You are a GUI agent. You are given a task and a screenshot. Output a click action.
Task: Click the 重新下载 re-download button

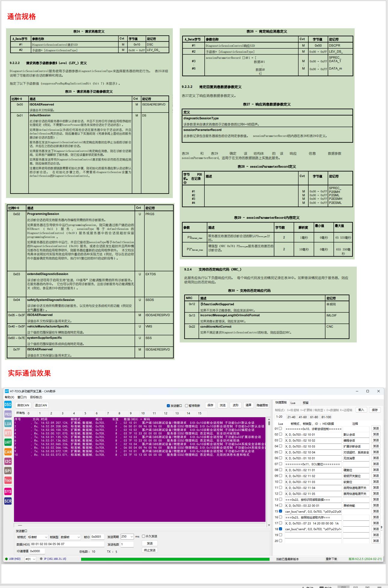coord(331,559)
